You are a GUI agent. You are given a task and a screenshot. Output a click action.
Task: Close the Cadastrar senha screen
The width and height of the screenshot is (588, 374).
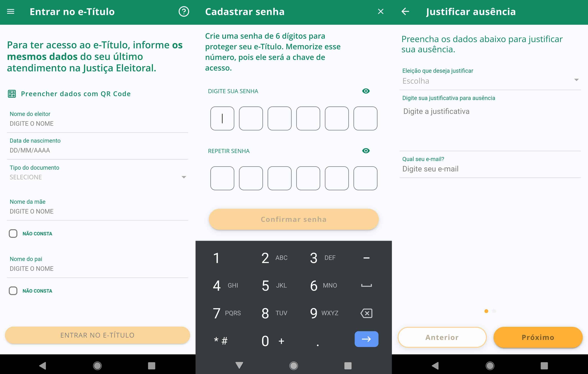(x=380, y=12)
